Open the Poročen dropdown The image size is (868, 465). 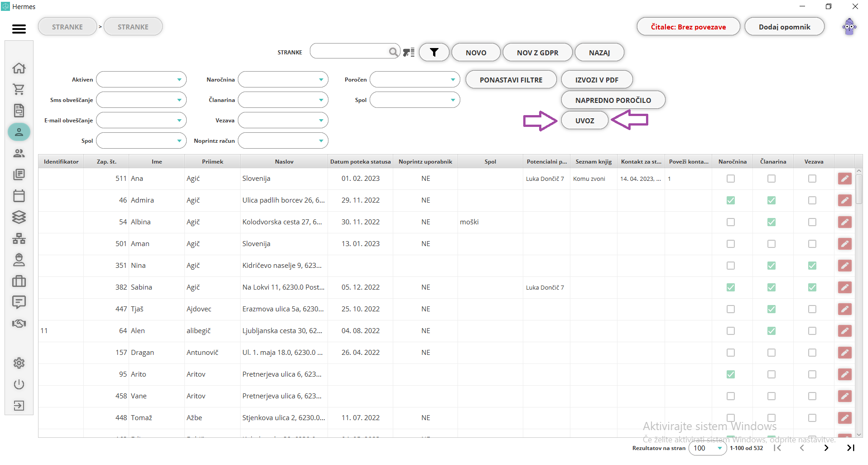pos(415,79)
